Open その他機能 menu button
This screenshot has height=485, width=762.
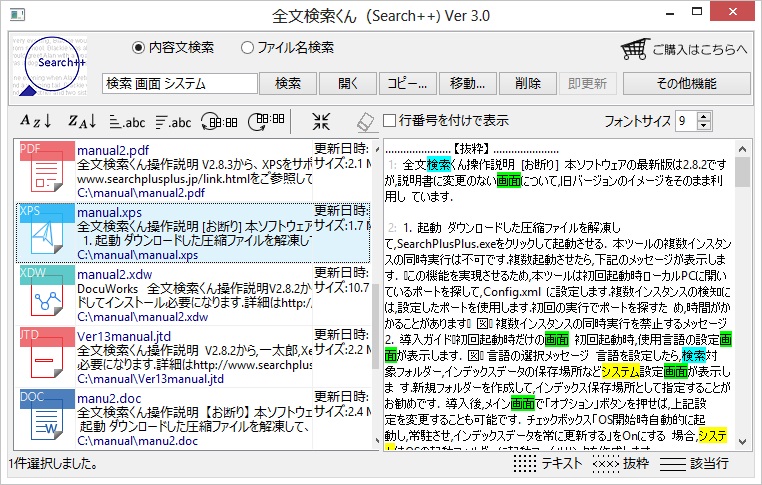(687, 84)
